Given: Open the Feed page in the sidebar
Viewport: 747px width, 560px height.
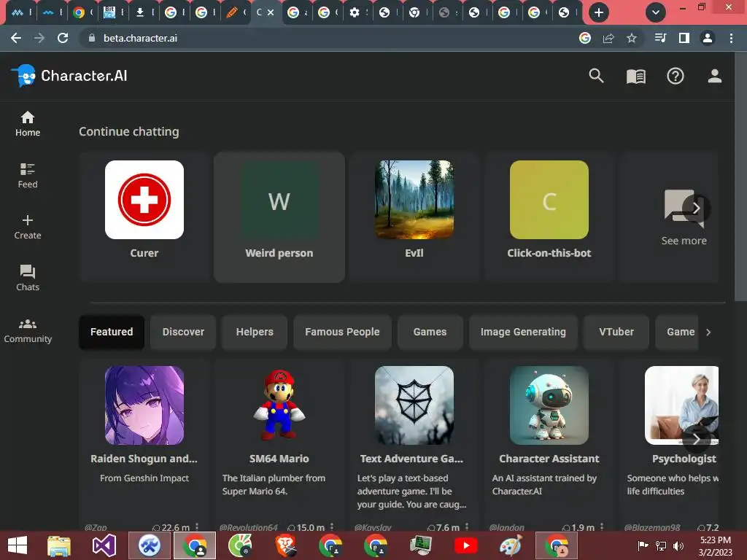Looking at the screenshot, I should 28,175.
